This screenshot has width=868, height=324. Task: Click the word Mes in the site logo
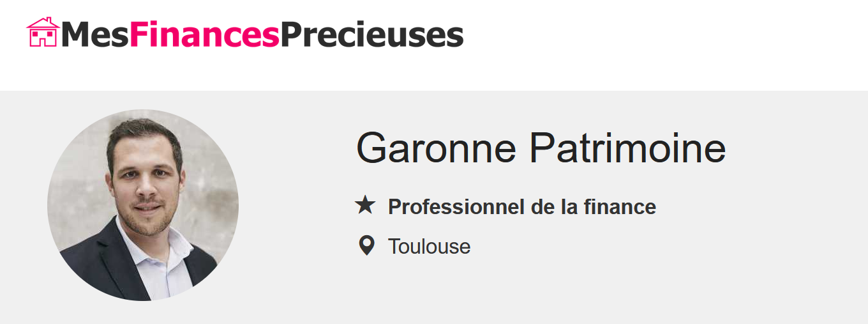[x=95, y=35]
